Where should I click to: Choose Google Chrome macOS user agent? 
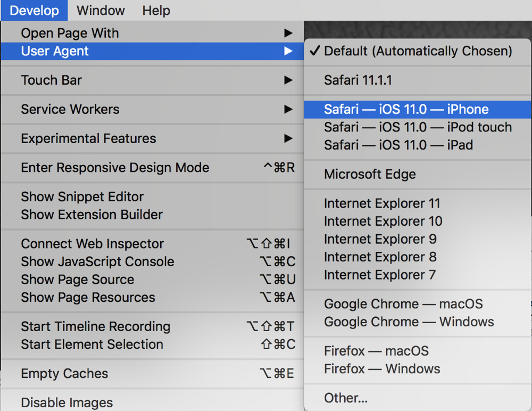pos(418,304)
